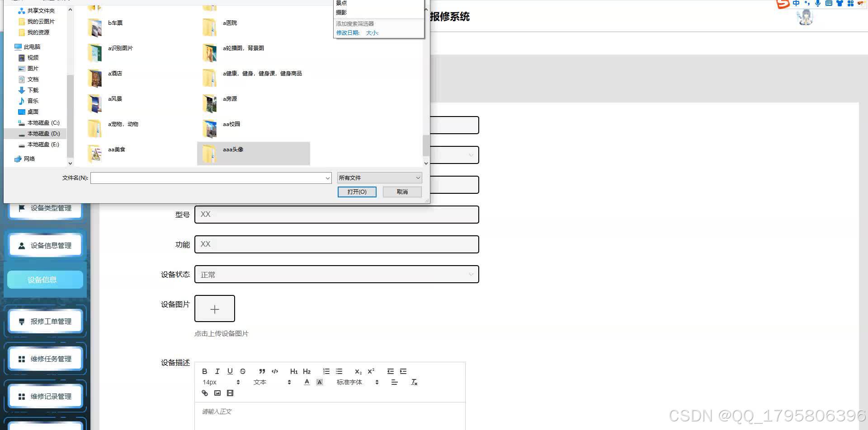Viewport: 868px width, 430px height.
Task: Toggle Sogou IME 中 Chinese mode
Action: [x=796, y=4]
